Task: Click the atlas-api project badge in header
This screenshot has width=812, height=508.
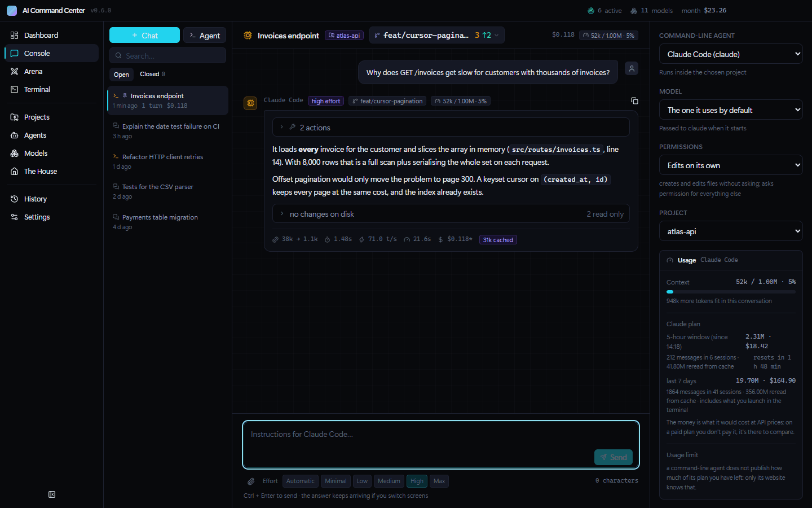Action: coord(344,35)
